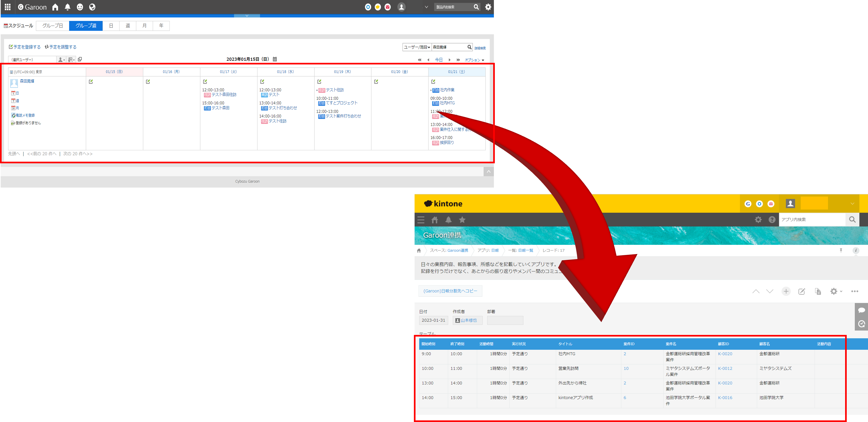Click the scroll-to-top button in Garoon

click(x=489, y=172)
